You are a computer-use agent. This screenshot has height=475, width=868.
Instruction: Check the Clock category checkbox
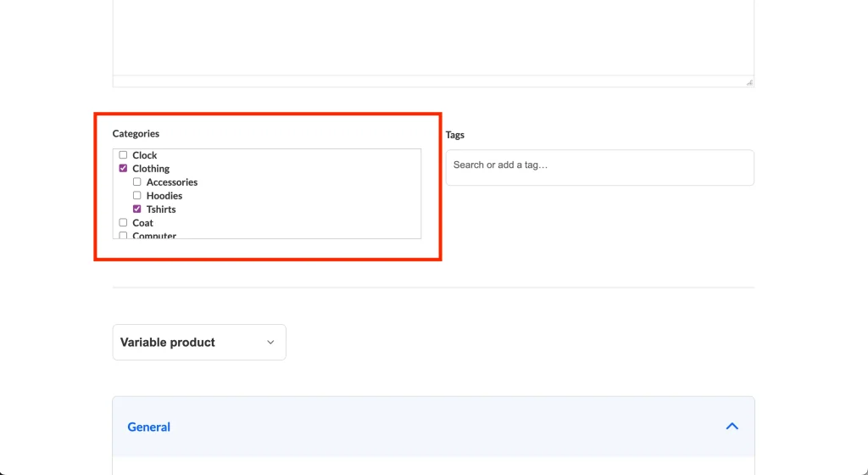coord(123,155)
